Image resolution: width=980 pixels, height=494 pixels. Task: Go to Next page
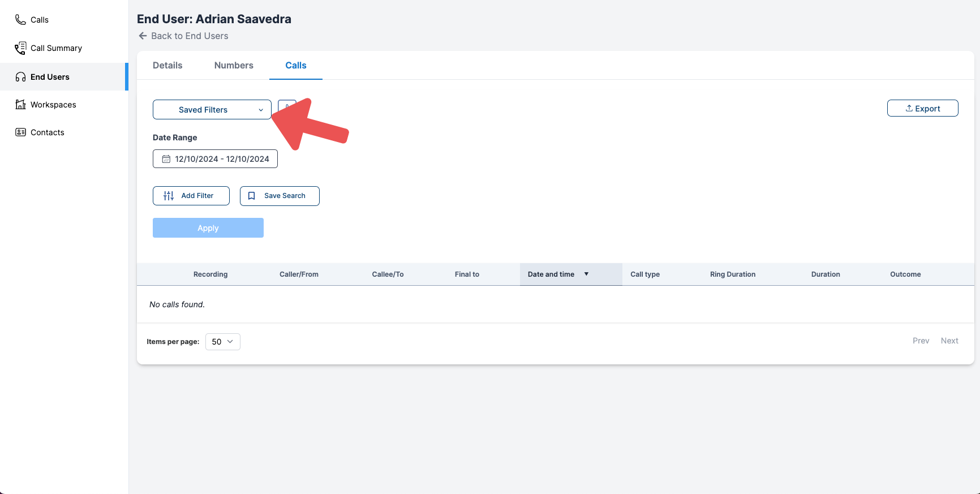coord(949,341)
